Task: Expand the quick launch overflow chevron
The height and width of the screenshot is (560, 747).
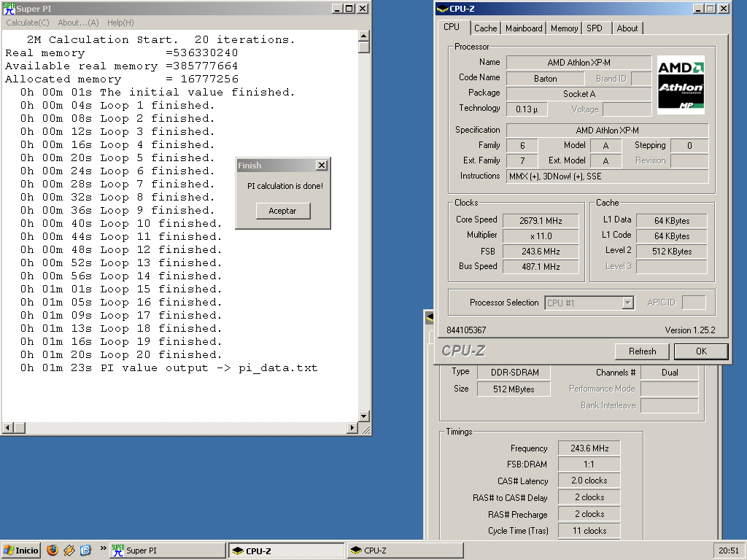Action: [103, 548]
